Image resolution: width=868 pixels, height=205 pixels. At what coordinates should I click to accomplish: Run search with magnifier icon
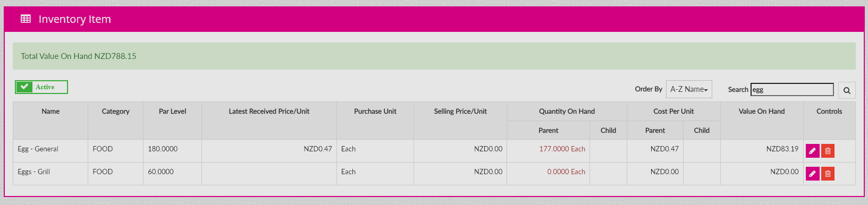point(847,90)
